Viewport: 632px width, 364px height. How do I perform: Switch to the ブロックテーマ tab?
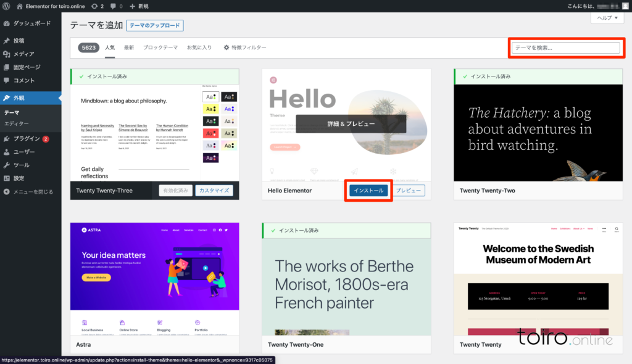click(x=160, y=48)
